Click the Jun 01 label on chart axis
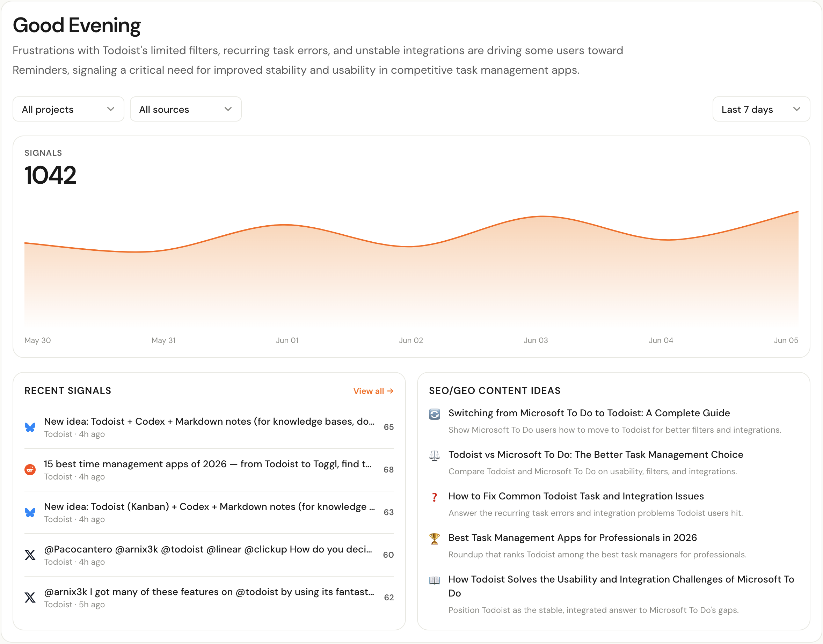The width and height of the screenshot is (823, 644). click(287, 341)
